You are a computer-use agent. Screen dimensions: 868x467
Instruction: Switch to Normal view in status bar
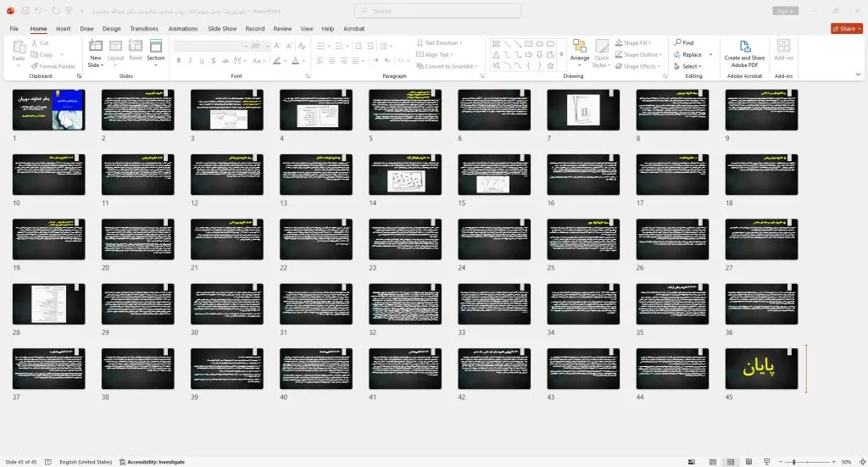[712, 462]
